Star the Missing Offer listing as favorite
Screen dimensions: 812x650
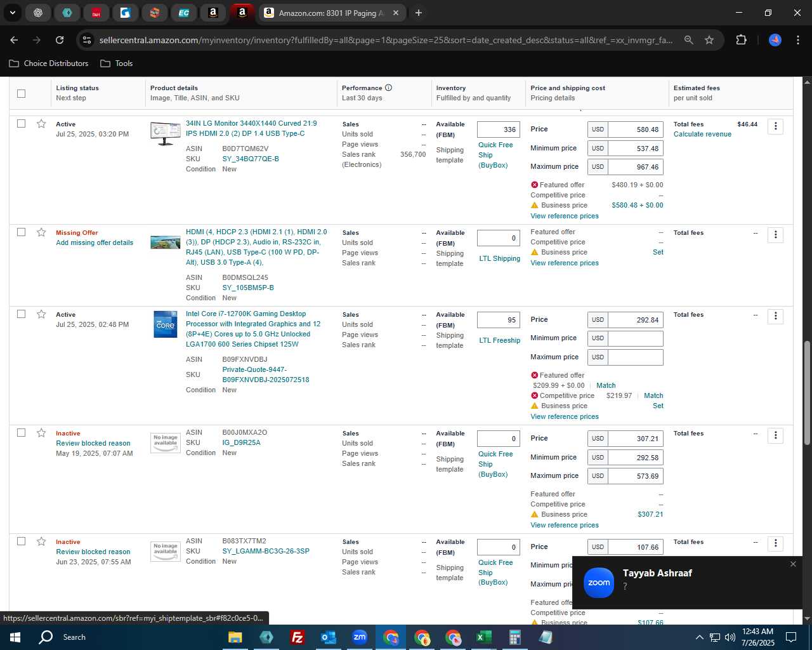click(x=41, y=232)
